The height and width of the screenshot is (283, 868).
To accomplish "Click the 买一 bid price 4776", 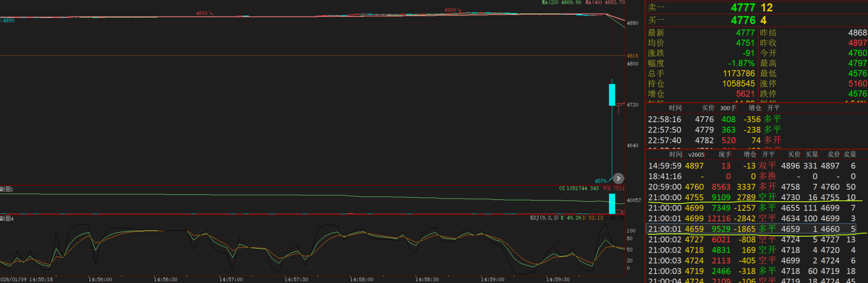I will pyautogui.click(x=743, y=20).
